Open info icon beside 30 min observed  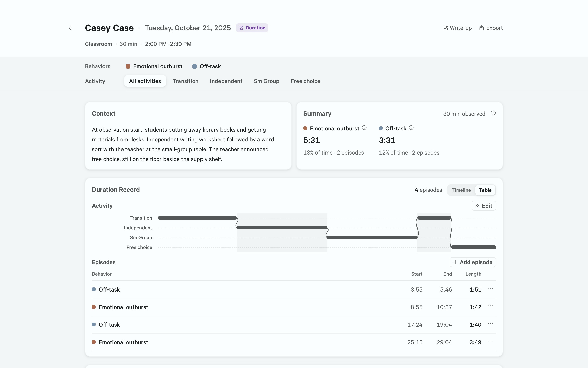[x=493, y=113]
